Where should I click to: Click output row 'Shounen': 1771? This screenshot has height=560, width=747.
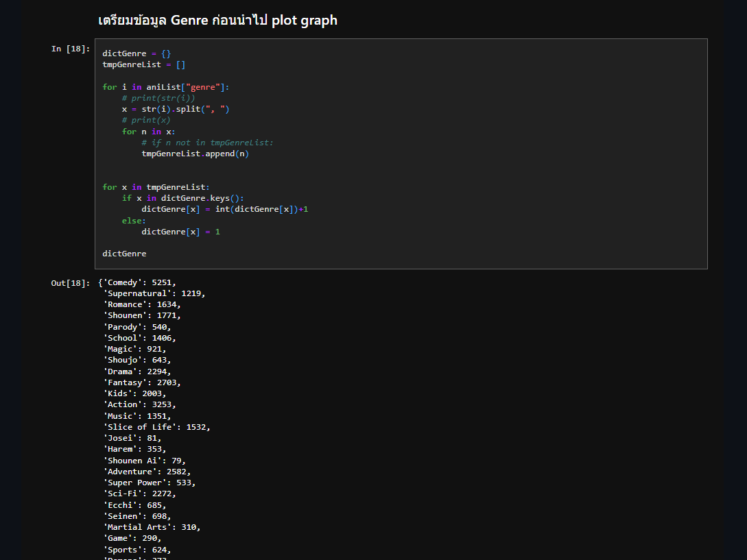pos(142,315)
